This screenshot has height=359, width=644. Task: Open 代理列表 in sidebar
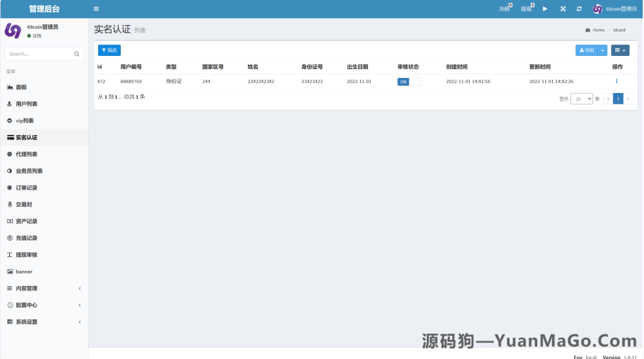(x=44, y=154)
